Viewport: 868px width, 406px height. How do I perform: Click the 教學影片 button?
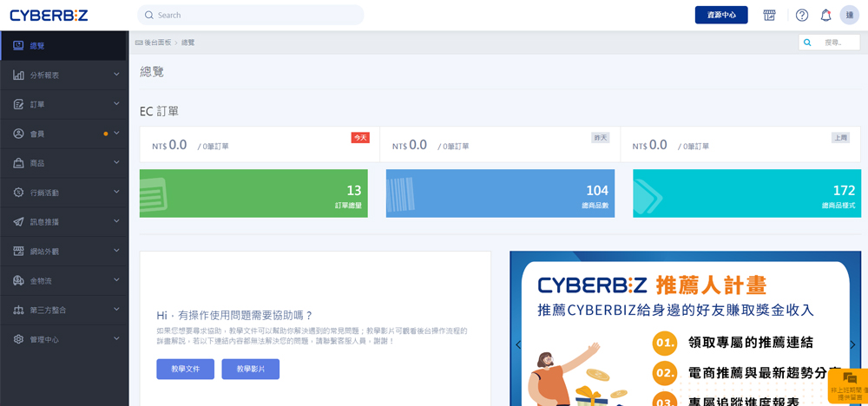click(x=251, y=369)
